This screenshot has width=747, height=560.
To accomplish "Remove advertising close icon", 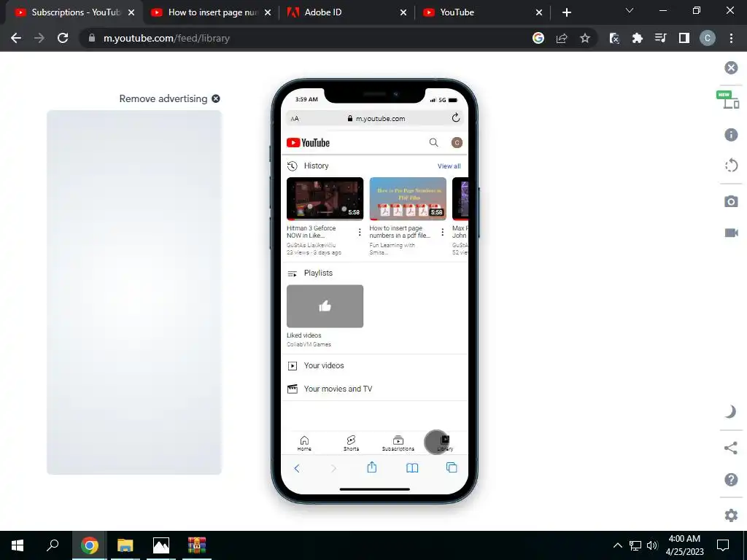I will 216,98.
